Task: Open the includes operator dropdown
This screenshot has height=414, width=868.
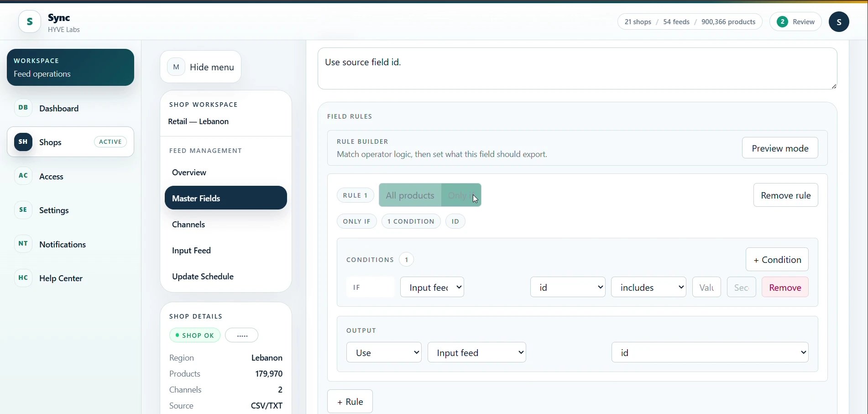Action: click(x=648, y=287)
